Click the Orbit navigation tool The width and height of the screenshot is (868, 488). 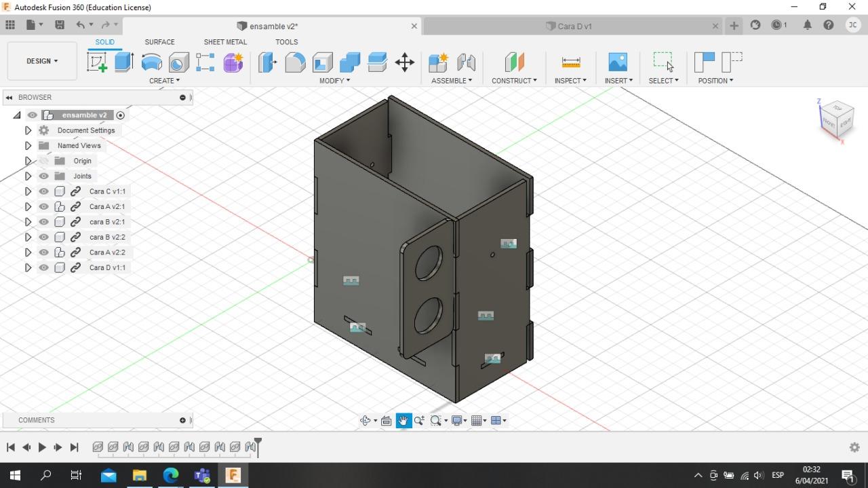[x=366, y=421]
